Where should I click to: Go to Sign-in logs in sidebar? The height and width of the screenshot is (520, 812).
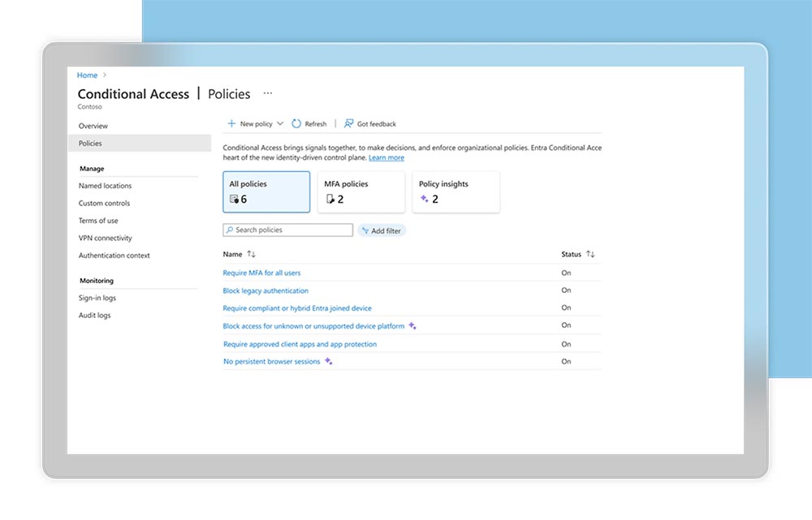pos(97,298)
